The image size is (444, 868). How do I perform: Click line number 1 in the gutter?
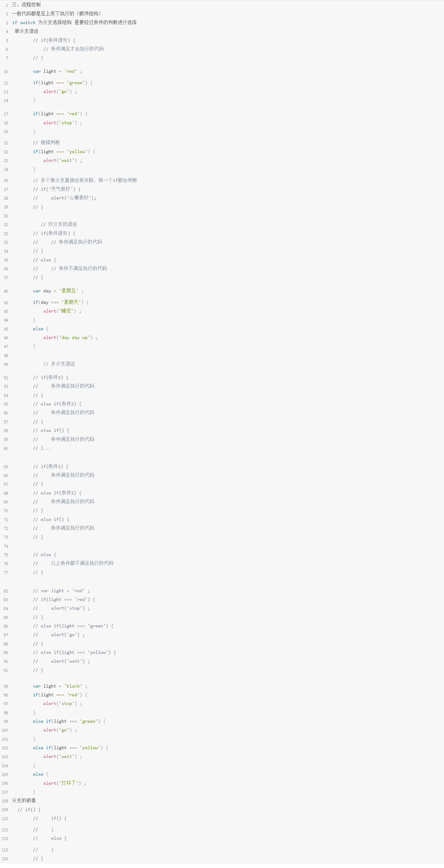pyautogui.click(x=6, y=5)
